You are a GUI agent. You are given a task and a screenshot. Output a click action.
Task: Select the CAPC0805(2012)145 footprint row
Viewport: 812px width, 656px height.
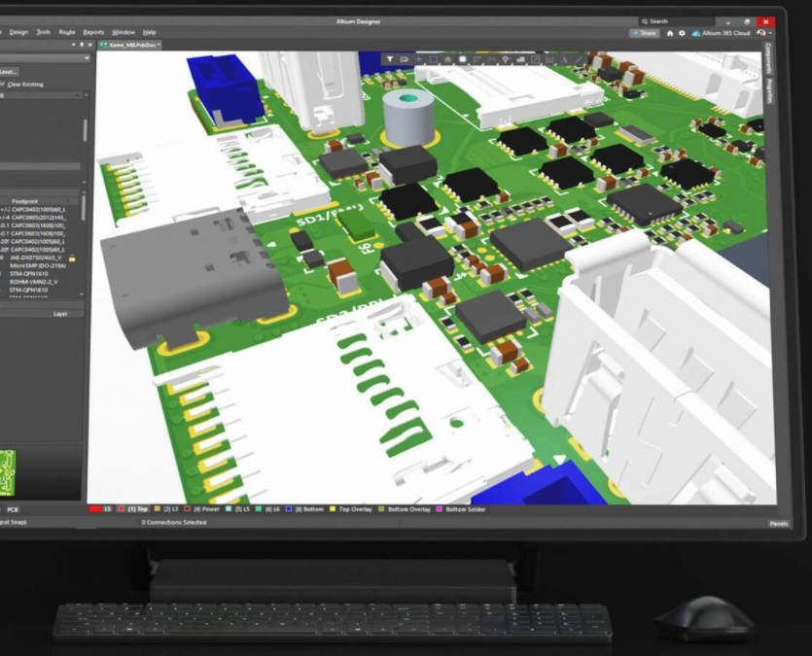tap(39, 218)
